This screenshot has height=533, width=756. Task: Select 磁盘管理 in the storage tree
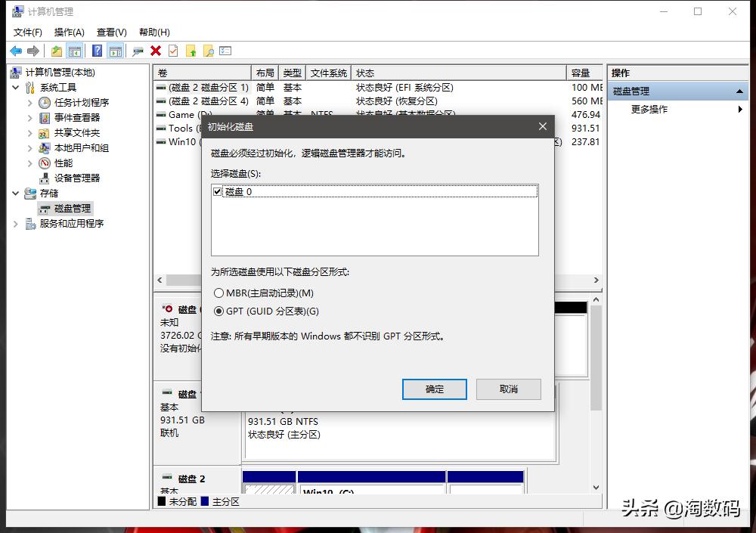click(x=72, y=208)
